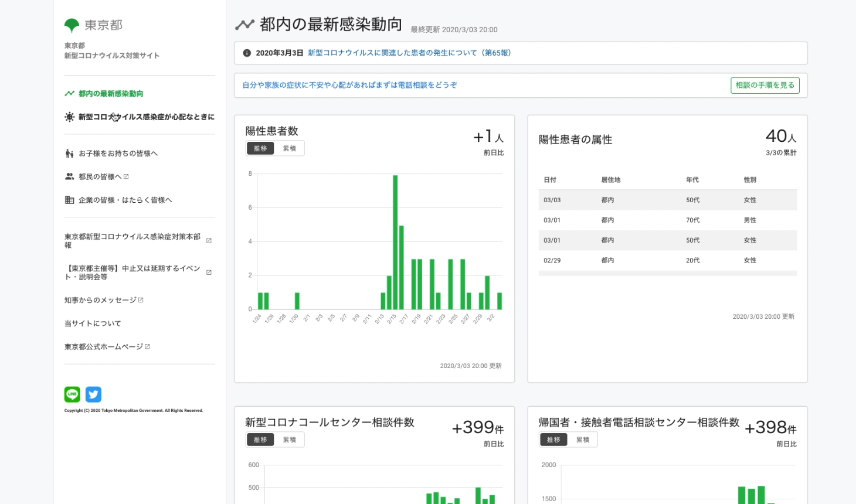Click external link icon beside 知事からのメッセージ

(x=141, y=300)
